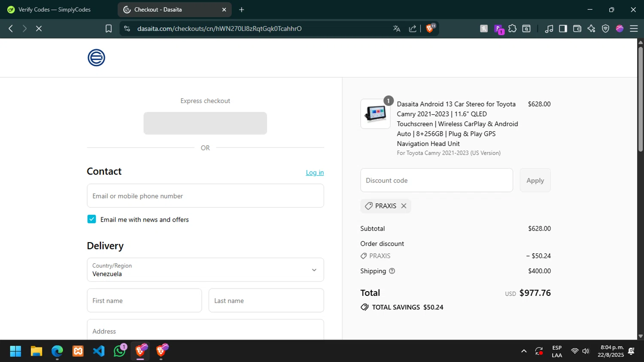
Task: Open Visual Studio Code from taskbar
Action: pos(99,351)
